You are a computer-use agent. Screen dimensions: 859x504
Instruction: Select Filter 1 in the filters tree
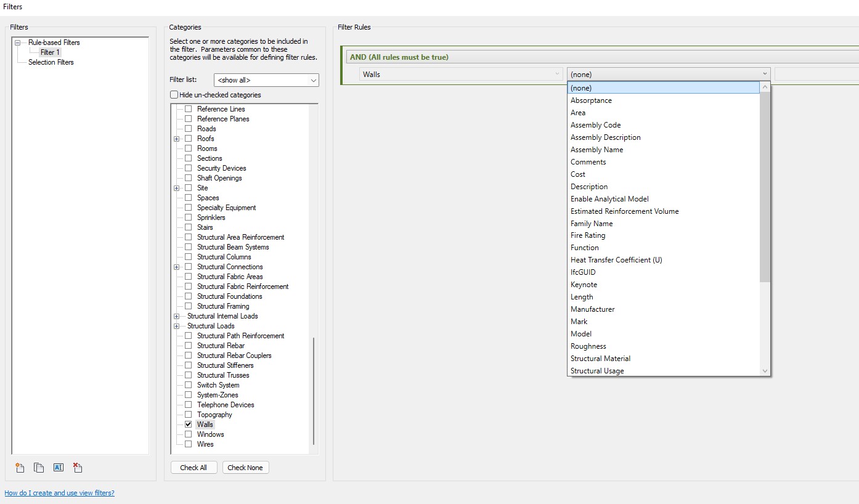(x=49, y=52)
